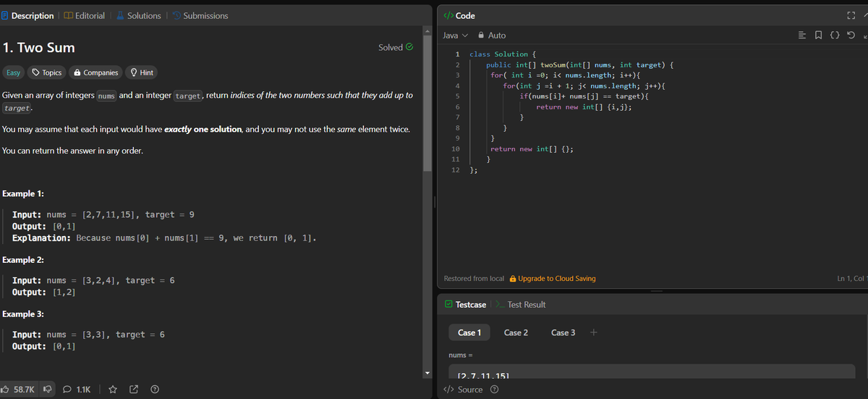
Task: Open the Submissions tab
Action: click(200, 15)
